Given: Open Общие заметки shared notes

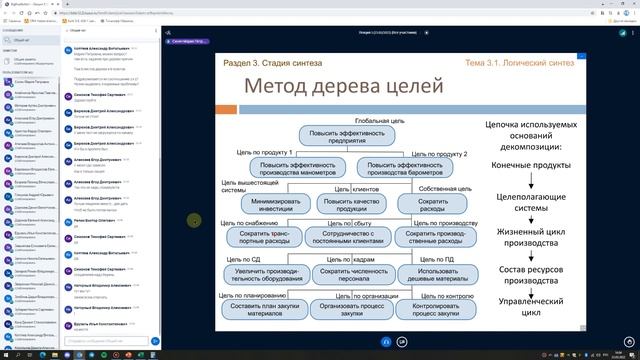Looking at the screenshot, I should click(x=31, y=61).
